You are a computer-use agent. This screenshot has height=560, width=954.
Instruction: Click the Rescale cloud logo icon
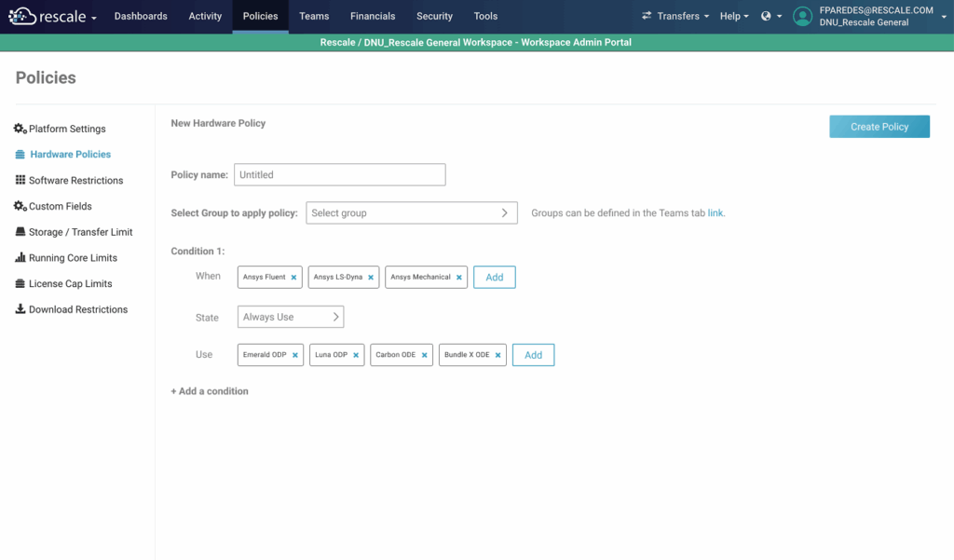[x=22, y=16]
